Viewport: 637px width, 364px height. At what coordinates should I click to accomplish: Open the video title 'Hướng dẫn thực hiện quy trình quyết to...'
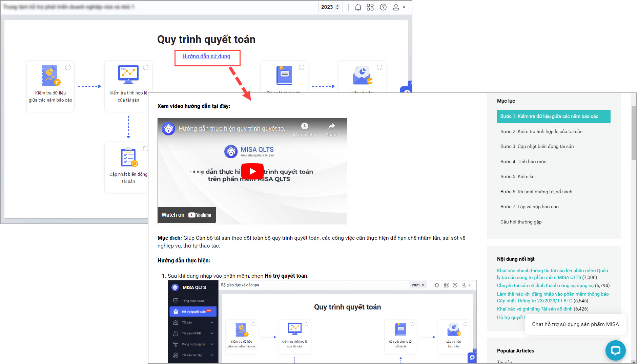(x=233, y=129)
